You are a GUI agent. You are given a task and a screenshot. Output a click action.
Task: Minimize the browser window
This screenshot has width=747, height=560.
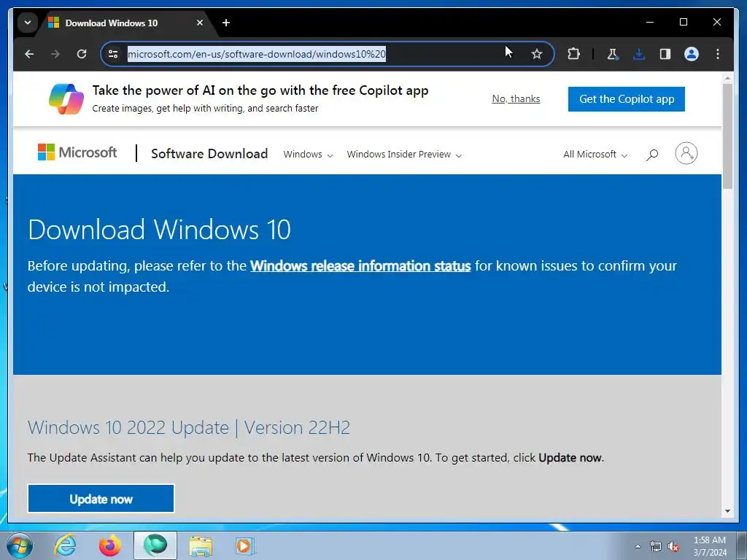(650, 22)
